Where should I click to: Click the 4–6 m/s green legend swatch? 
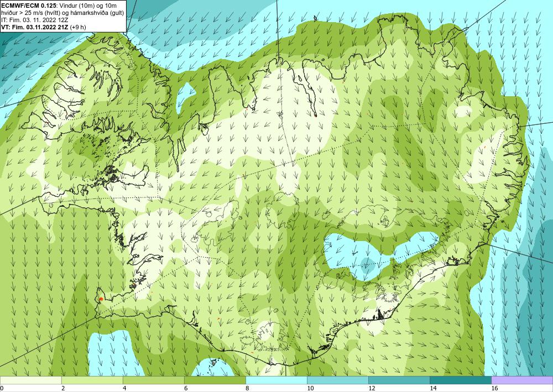pyautogui.click(x=153, y=380)
